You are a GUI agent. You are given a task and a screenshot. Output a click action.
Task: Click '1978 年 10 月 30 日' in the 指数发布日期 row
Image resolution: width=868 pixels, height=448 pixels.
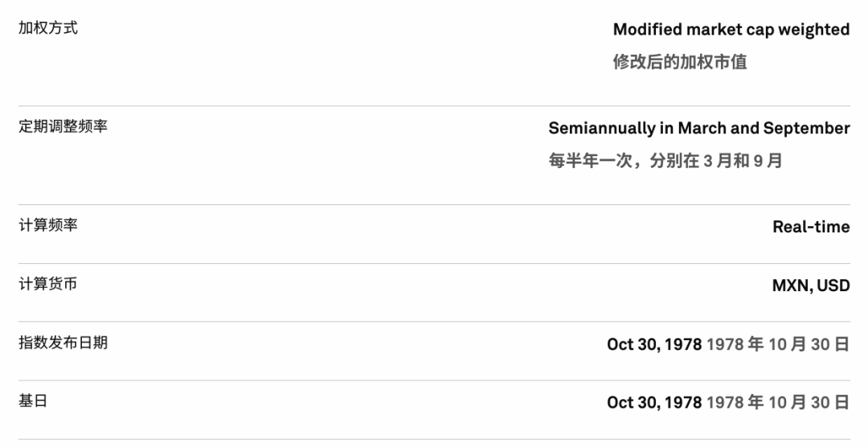[x=778, y=344]
